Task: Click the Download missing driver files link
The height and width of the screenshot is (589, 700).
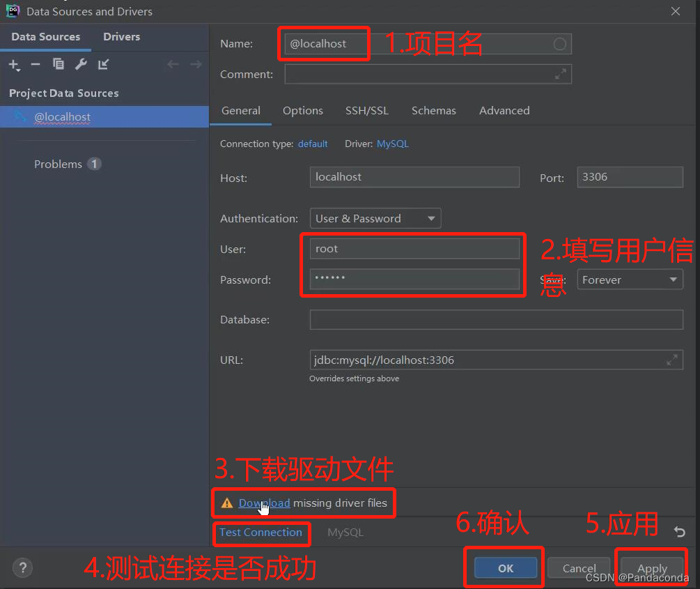Action: pos(264,503)
